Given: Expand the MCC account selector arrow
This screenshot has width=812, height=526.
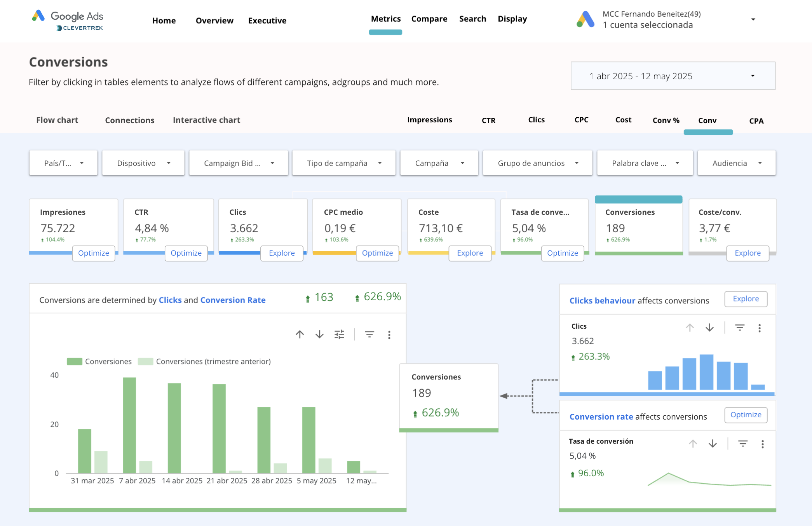Looking at the screenshot, I should [753, 19].
